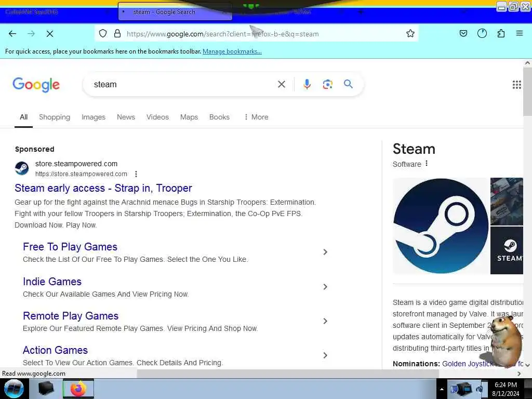Open the Firefox hamburger menu
Image resolution: width=532 pixels, height=399 pixels.
tap(520, 34)
